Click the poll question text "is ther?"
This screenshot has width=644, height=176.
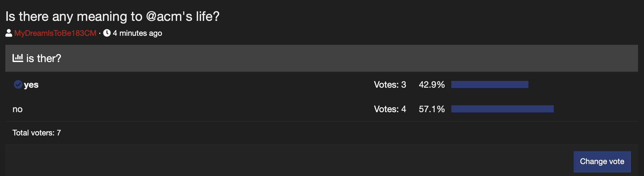44,58
